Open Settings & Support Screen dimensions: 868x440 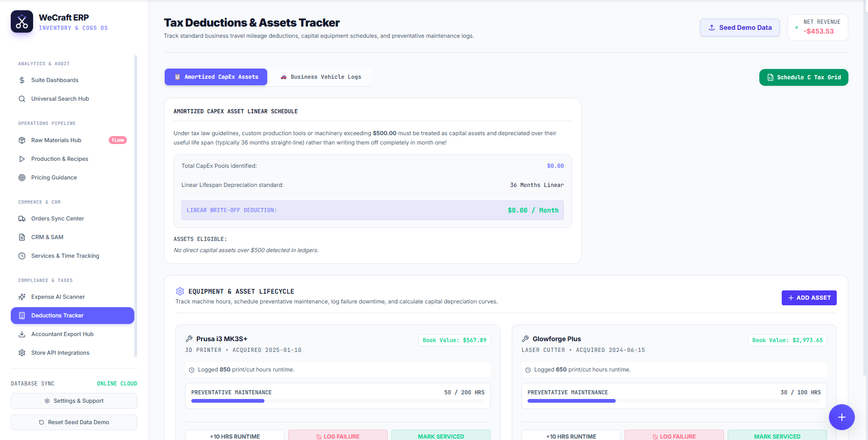pyautogui.click(x=74, y=401)
